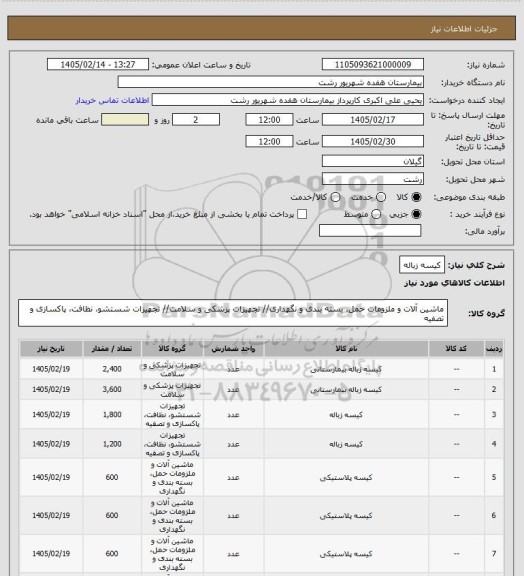Click quantity 600 in row 5

112,477
